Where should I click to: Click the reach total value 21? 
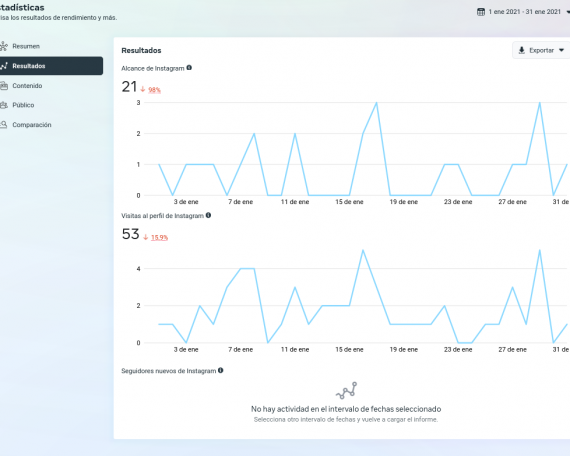coord(129,87)
